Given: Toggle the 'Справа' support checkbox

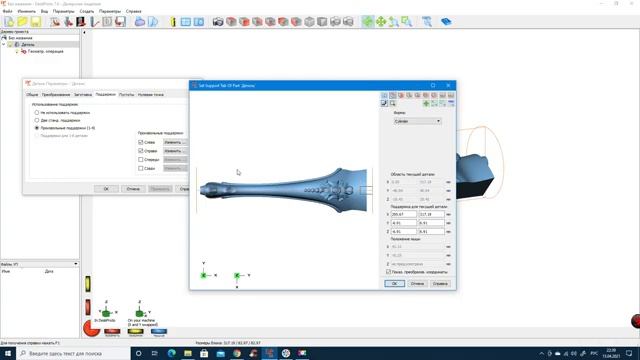Looking at the screenshot, I should 141,151.
